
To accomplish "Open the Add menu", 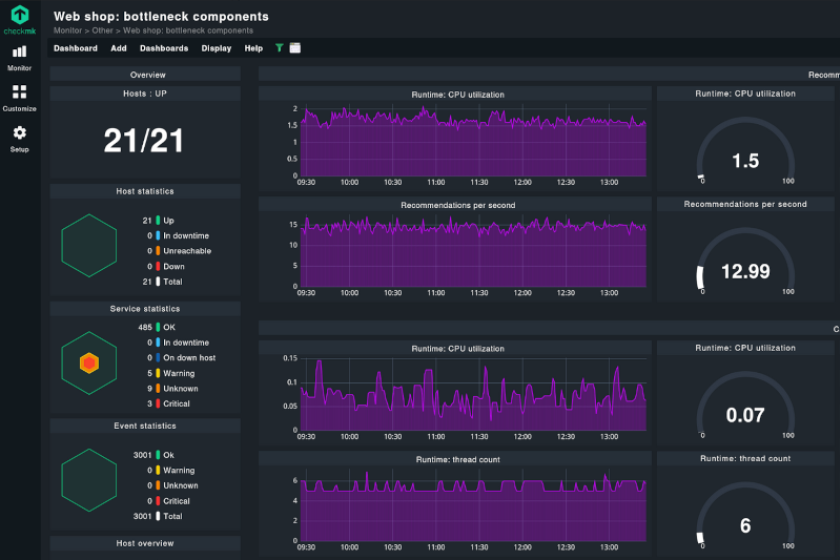I will 118,48.
